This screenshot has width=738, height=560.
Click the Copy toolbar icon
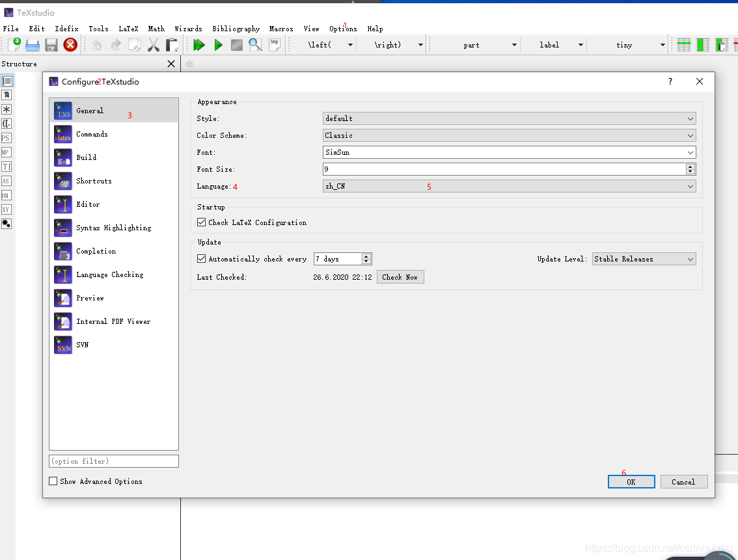[135, 45]
